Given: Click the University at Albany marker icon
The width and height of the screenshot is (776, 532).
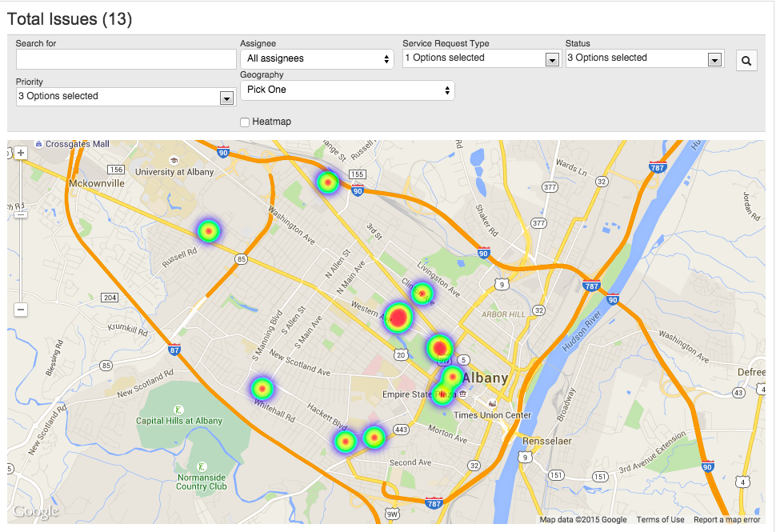Looking at the screenshot, I should point(174,161).
